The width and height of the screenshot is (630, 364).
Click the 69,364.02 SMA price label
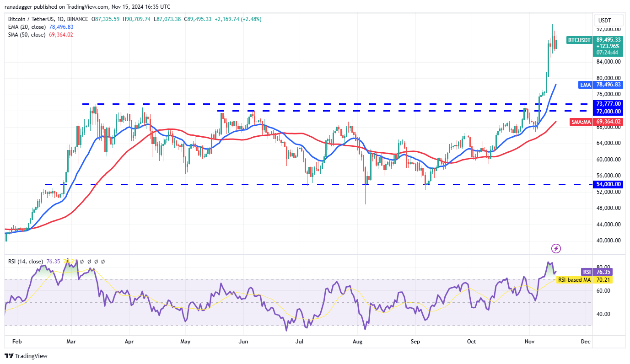coord(608,122)
